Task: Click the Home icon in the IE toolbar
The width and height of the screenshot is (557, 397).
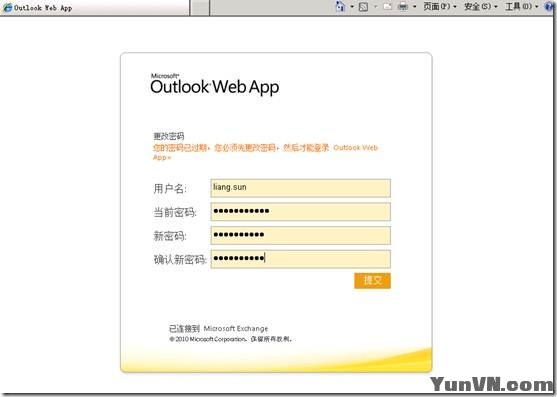Action: 340,6
